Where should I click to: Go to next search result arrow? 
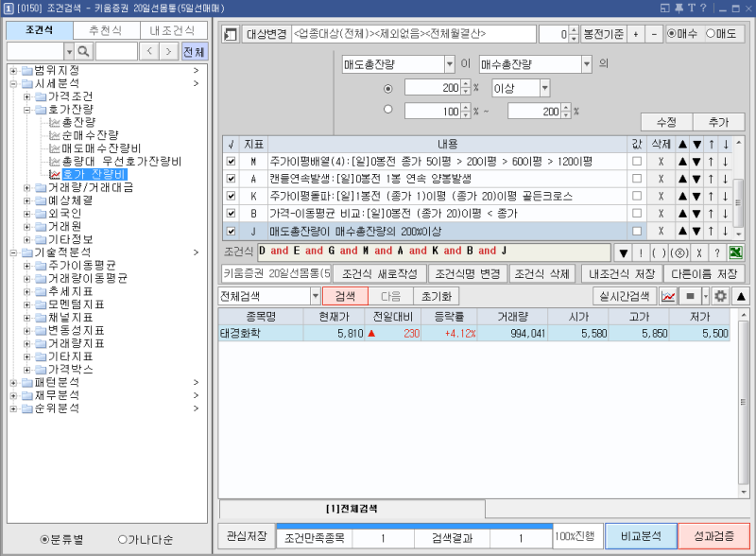click(168, 51)
